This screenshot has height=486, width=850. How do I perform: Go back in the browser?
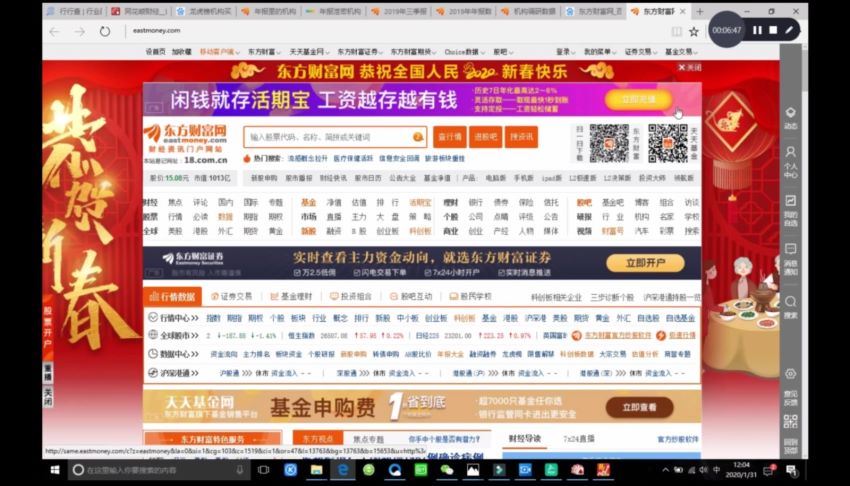54,31
